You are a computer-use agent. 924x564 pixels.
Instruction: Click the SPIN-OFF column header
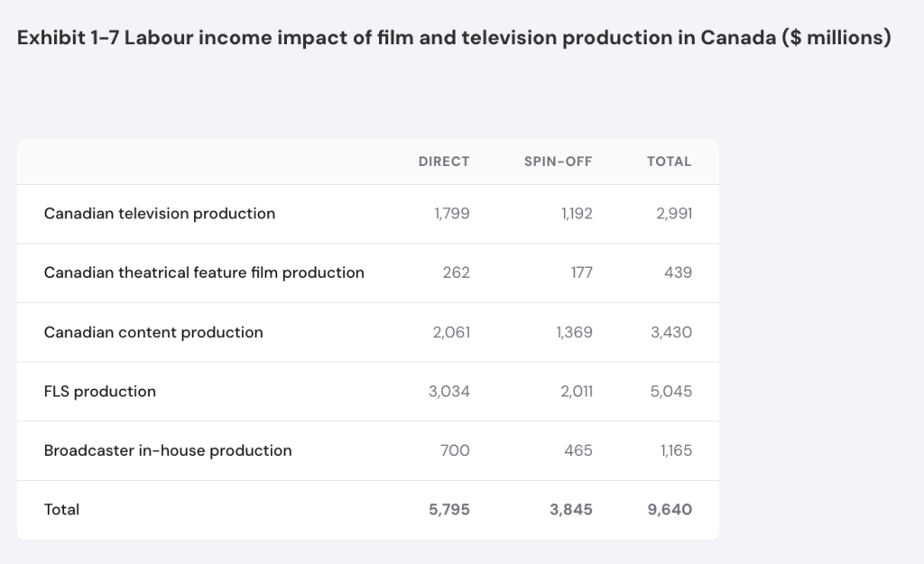click(558, 162)
